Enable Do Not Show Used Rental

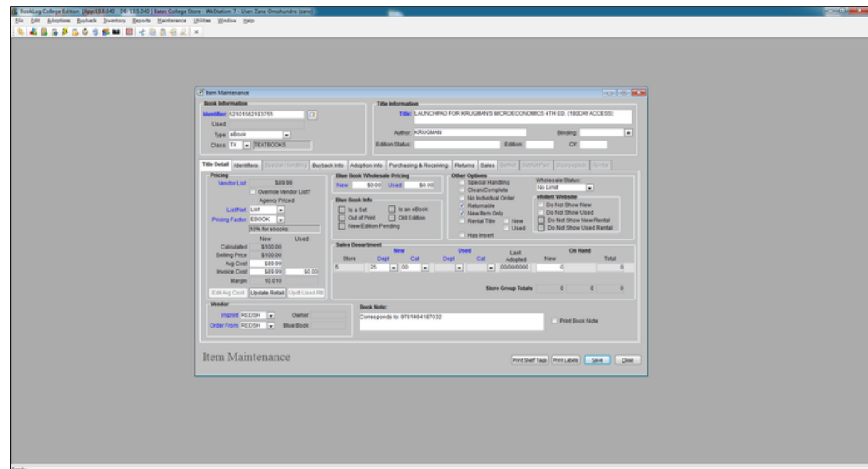coord(542,228)
